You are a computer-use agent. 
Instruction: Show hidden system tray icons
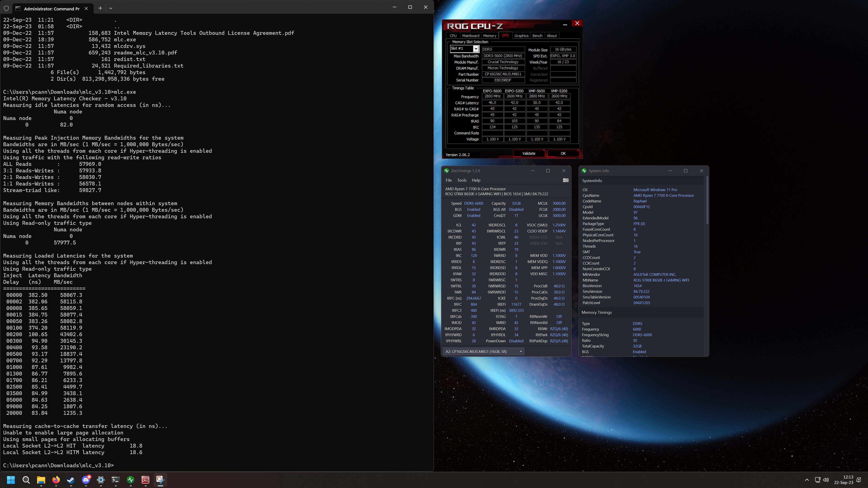(807, 480)
